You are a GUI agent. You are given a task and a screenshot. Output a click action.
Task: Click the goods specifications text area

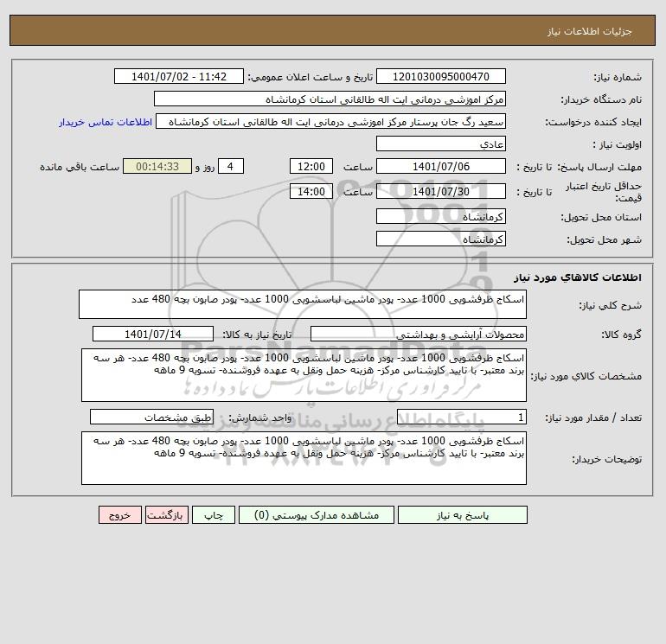tap(304, 375)
